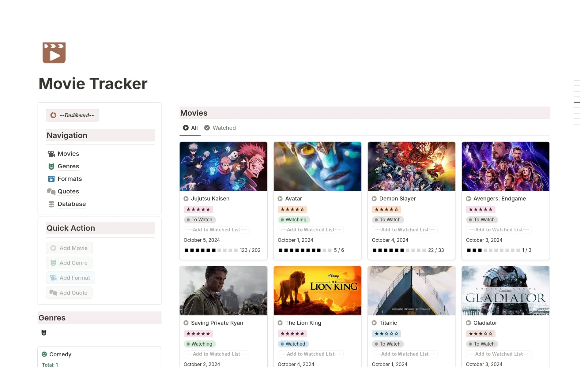
Task: Check Add to Watched List for Demon Slayer
Action: 405,230
